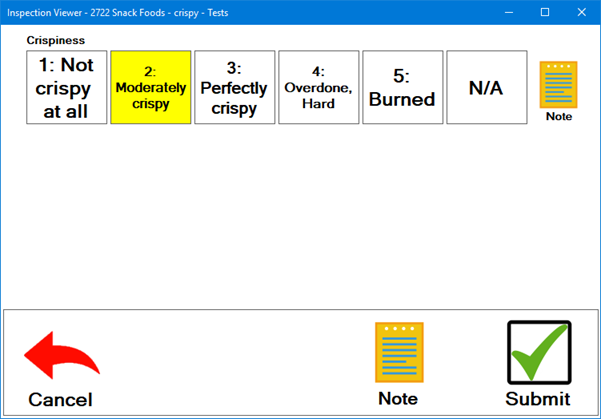Select rating 1: Not crispy at all
The image size is (601, 419).
(67, 88)
